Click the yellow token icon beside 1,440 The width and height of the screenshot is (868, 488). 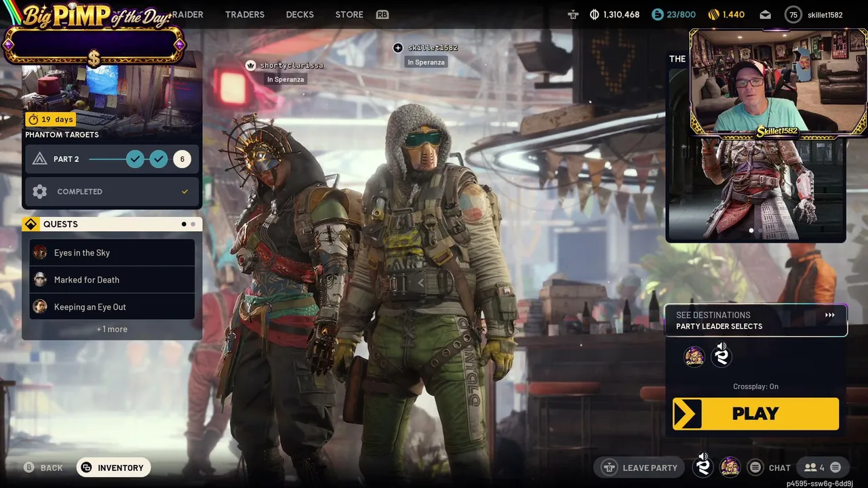pyautogui.click(x=713, y=14)
